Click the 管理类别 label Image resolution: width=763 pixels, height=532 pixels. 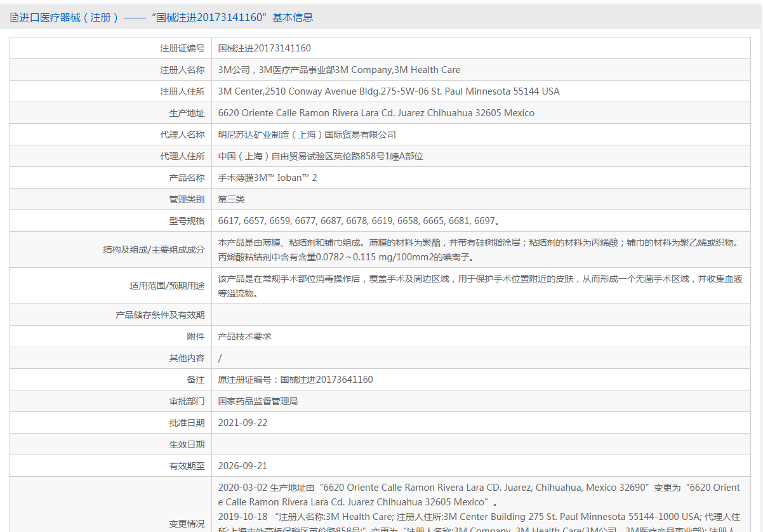[187, 199]
